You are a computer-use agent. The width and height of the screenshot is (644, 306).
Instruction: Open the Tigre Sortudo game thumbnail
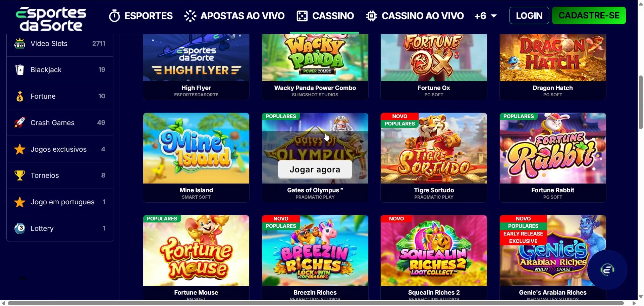[x=434, y=148]
